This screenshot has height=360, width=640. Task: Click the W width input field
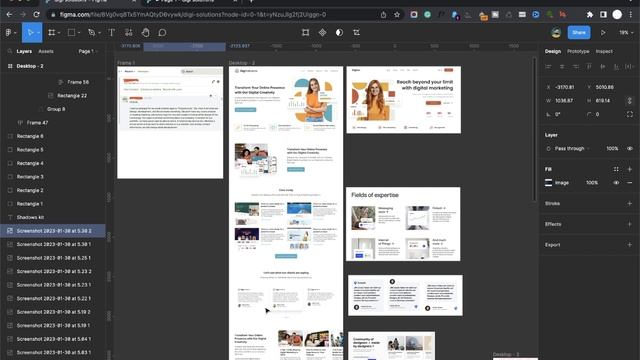[564, 100]
